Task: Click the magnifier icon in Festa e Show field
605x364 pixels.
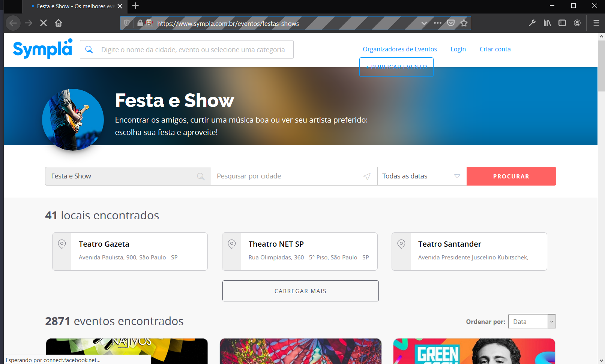Action: point(201,177)
